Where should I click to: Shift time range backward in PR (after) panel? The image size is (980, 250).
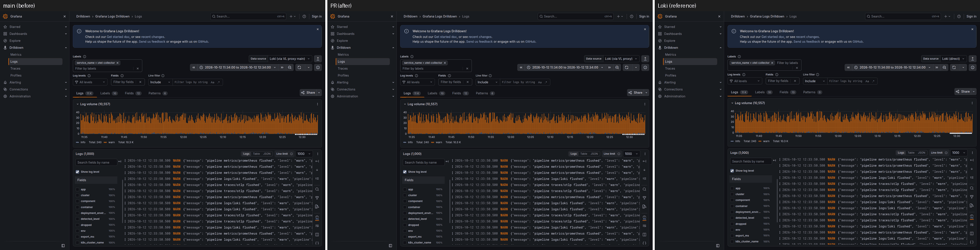coord(521,67)
